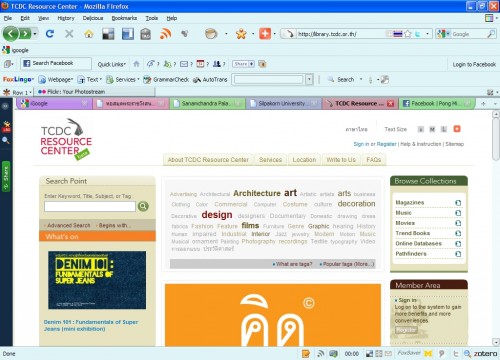Close the TCDC Resource tab
The image size is (500, 360).
pos(390,104)
